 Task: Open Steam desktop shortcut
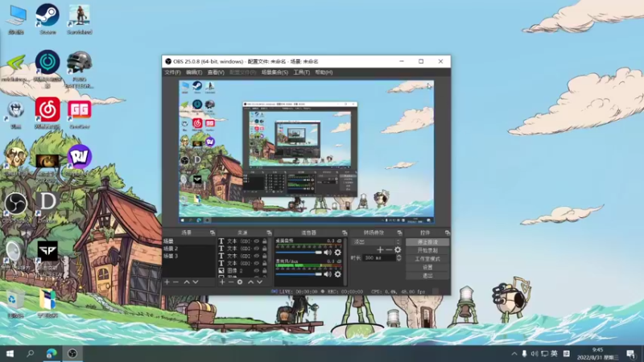(47, 19)
